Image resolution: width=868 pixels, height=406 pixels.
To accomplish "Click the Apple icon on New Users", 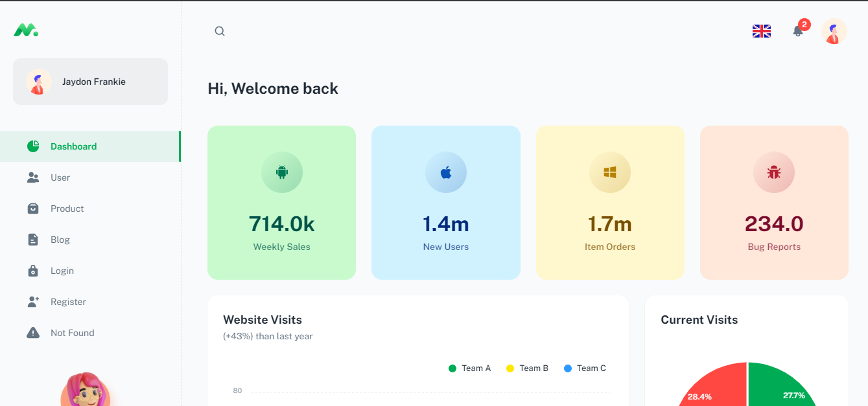I will [x=445, y=172].
